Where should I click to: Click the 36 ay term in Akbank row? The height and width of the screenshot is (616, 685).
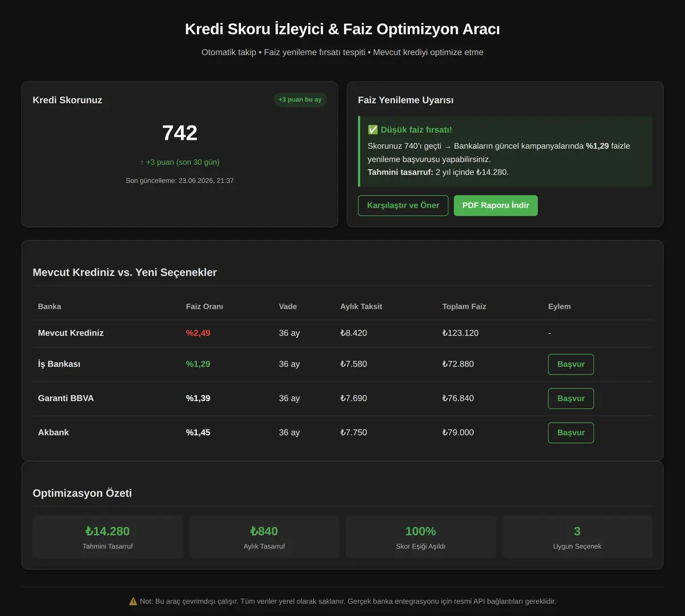pyautogui.click(x=289, y=433)
